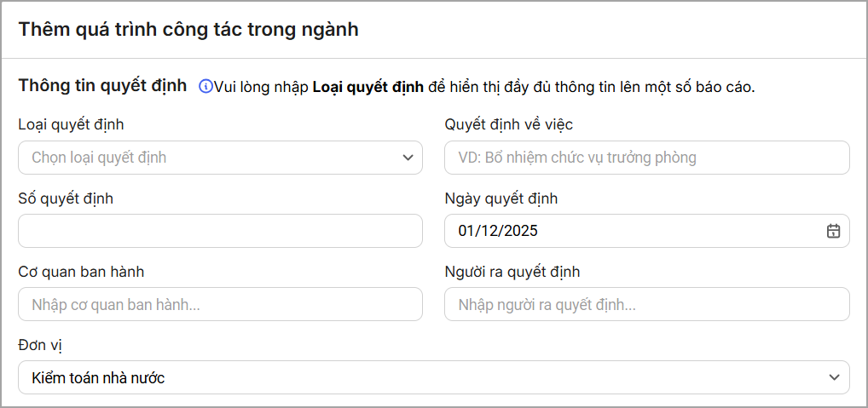The image size is (868, 408).
Task: Click the date value 01/12/2025
Action: coord(498,231)
